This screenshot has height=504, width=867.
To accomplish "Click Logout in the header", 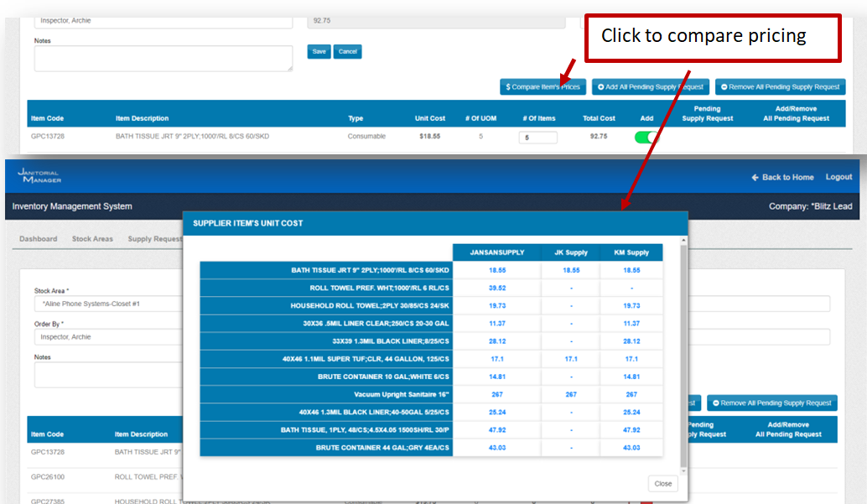I will coord(838,178).
